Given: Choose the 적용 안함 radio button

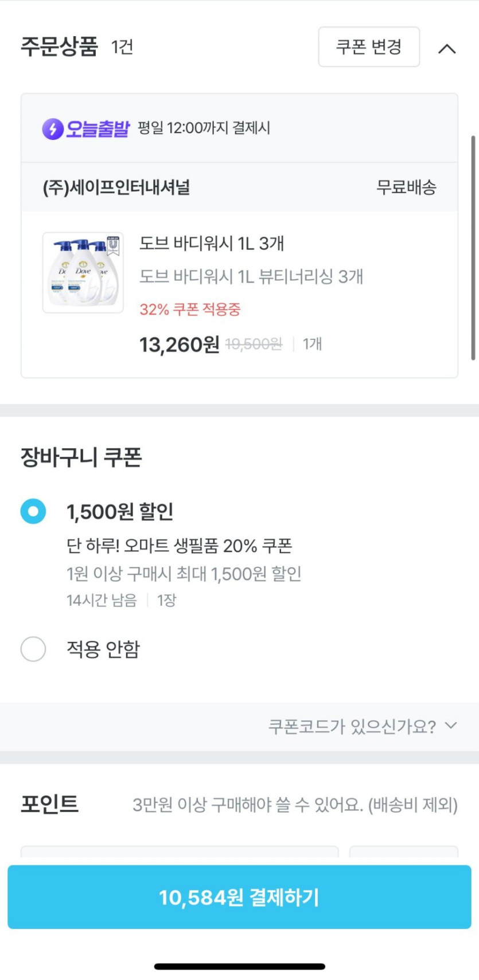Looking at the screenshot, I should click(x=33, y=649).
